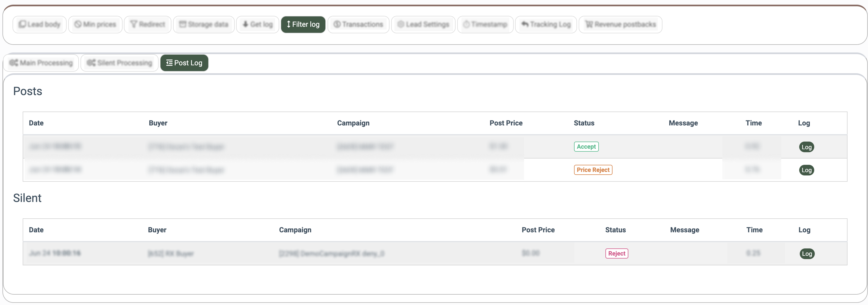Image resolution: width=868 pixels, height=305 pixels.
Task: Select the Min prices tab
Action: [x=95, y=24]
